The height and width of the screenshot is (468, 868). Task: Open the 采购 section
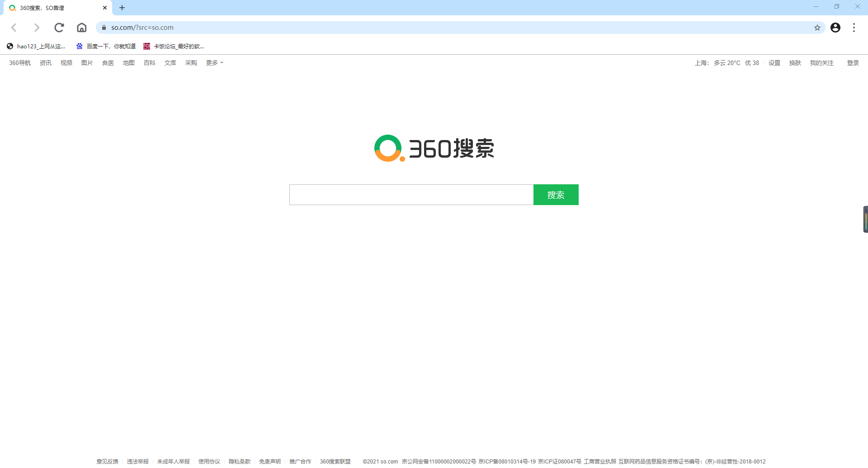191,63
